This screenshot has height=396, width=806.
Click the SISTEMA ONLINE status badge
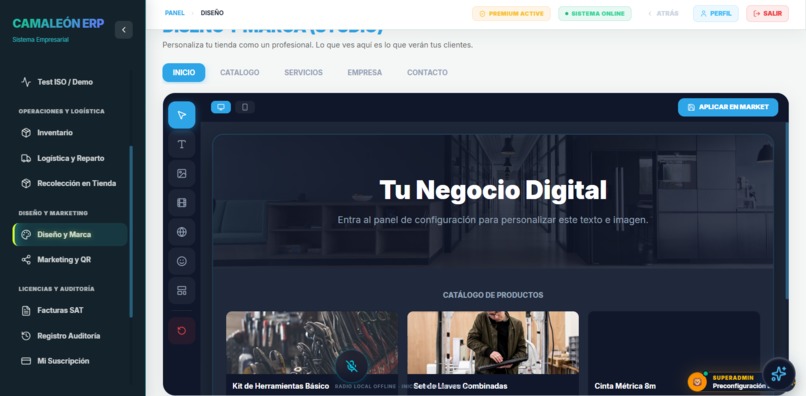[x=595, y=13]
